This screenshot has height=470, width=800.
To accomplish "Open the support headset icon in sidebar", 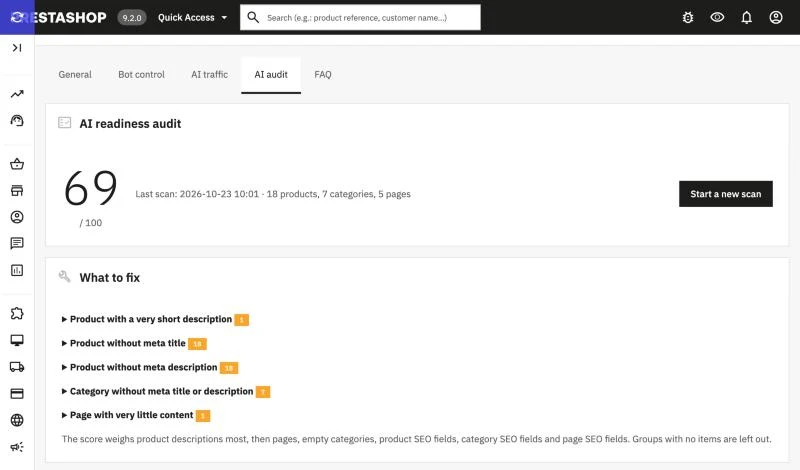I will point(17,120).
